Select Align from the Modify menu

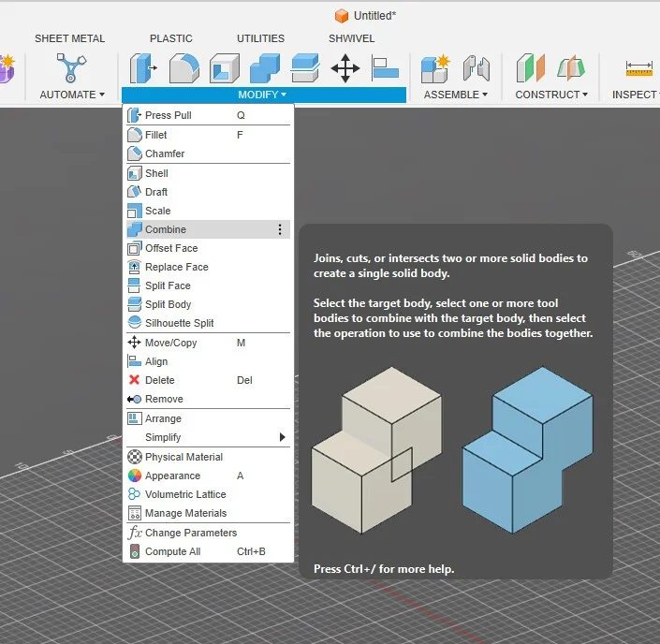[x=209, y=361]
